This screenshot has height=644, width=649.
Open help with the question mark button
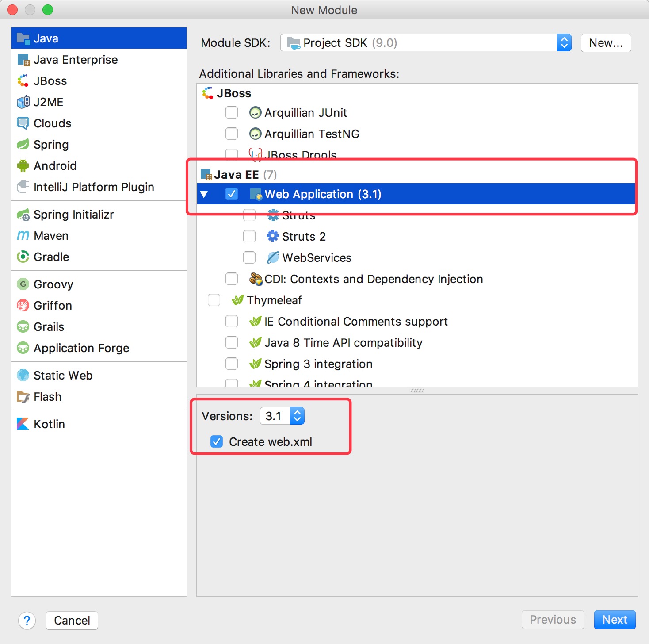pos(27,621)
